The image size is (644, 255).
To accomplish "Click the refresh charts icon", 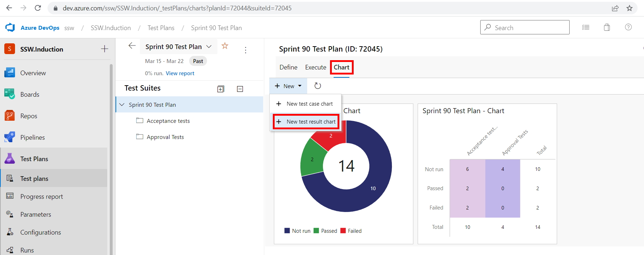I will pos(318,86).
